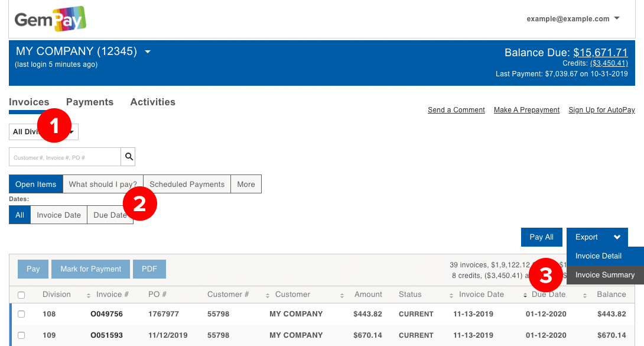Choose Invoice Summary from Export menu
The width and height of the screenshot is (644, 346).
click(x=604, y=275)
